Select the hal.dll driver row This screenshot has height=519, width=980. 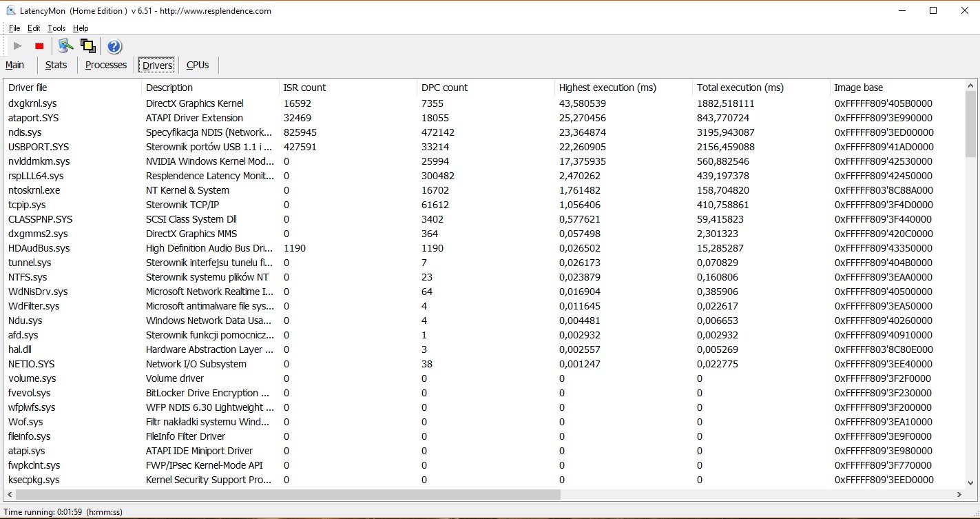click(x=484, y=349)
